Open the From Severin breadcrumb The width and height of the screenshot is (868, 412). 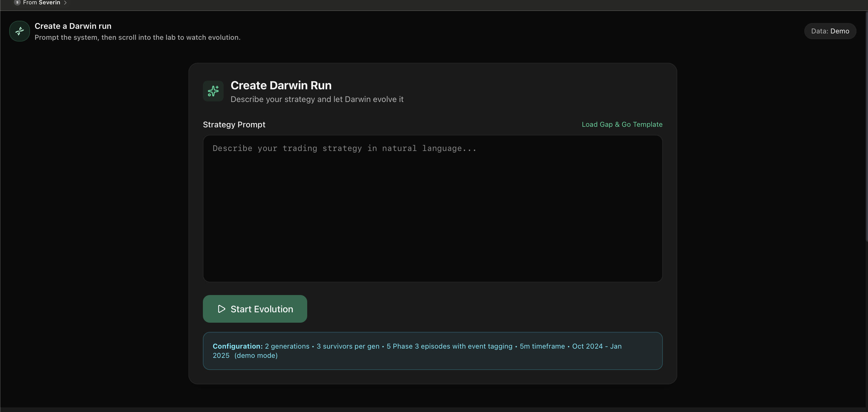click(41, 3)
